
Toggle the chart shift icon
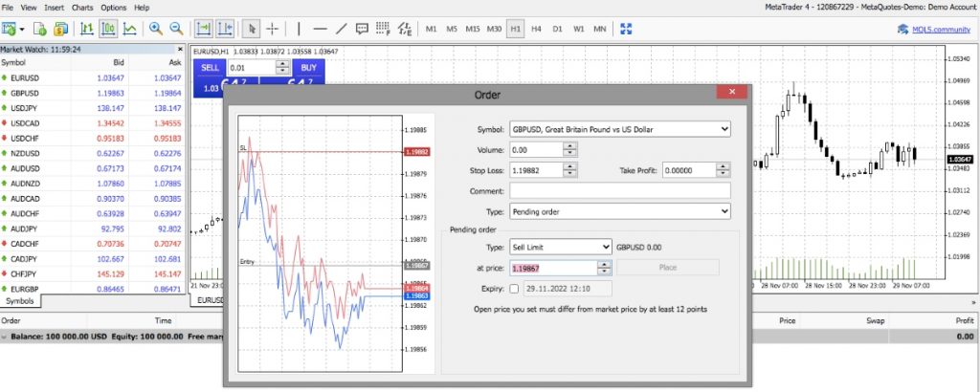tap(225, 29)
